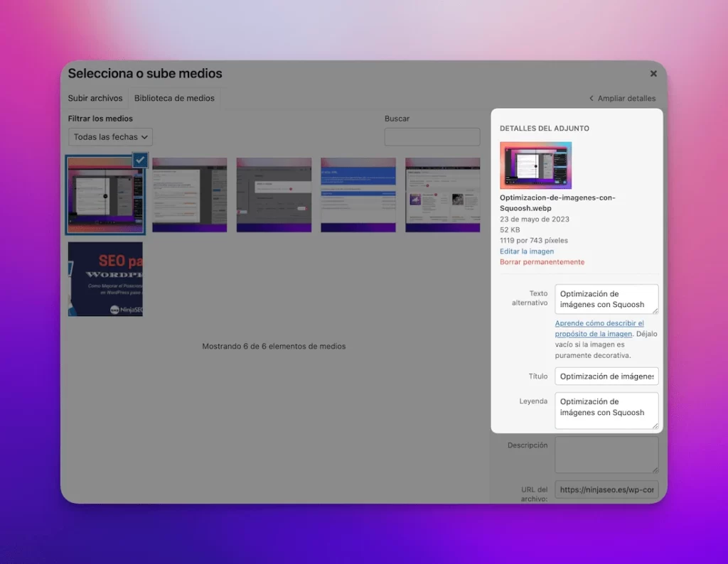728x564 pixels.
Task: Uncheck the selected first image checkmark
Action: [140, 161]
